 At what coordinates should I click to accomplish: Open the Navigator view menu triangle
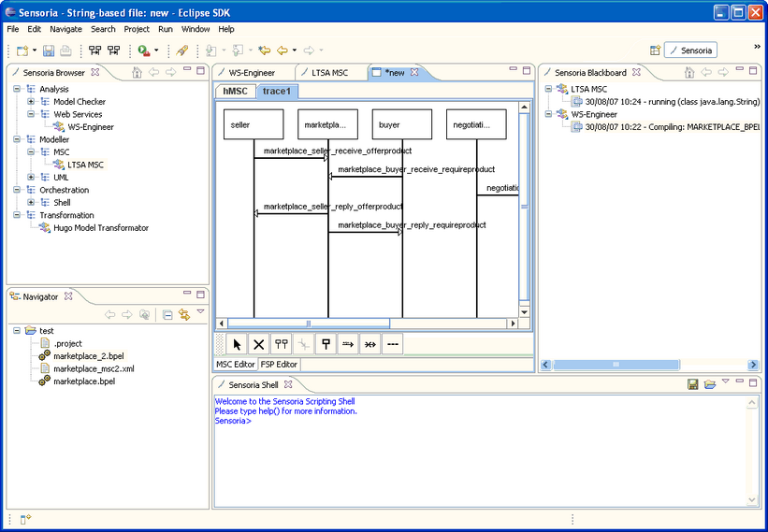(x=200, y=311)
